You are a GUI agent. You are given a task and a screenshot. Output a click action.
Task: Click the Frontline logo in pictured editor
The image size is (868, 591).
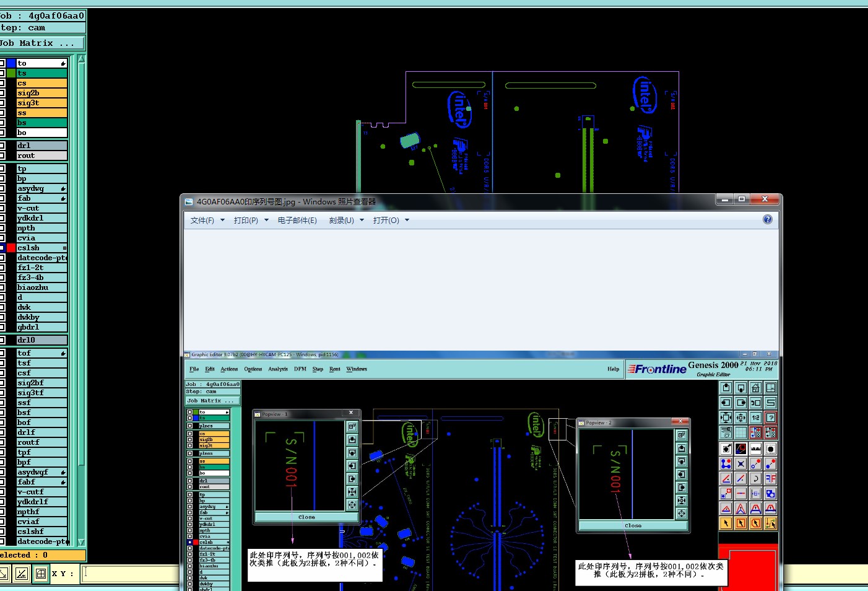[x=657, y=369]
